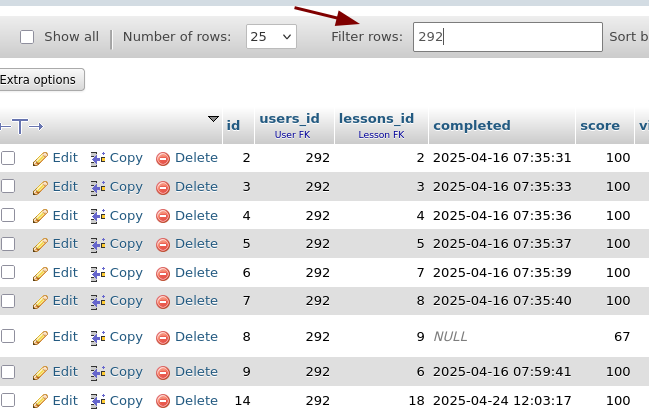The width and height of the screenshot is (649, 420).
Task: Click the score value 67
Action: [622, 336]
